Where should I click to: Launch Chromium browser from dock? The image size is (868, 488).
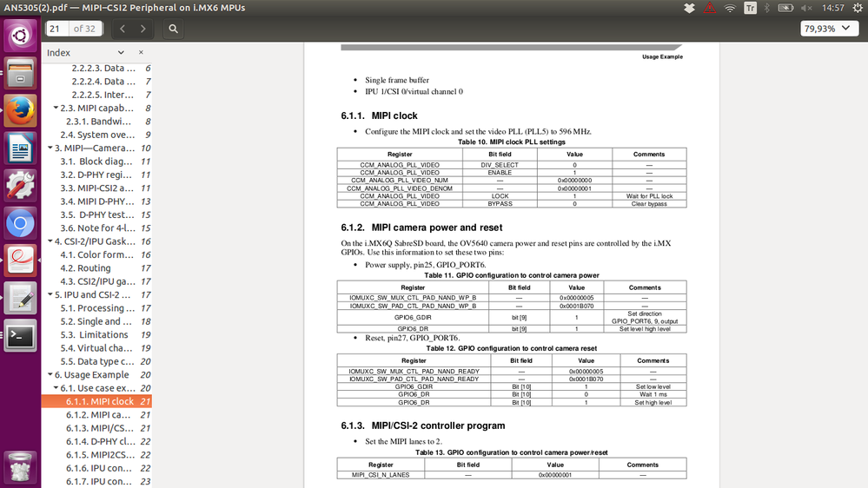21,223
